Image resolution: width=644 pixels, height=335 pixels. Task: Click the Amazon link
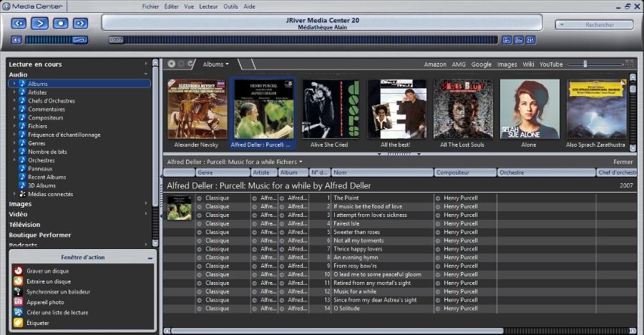(435, 64)
